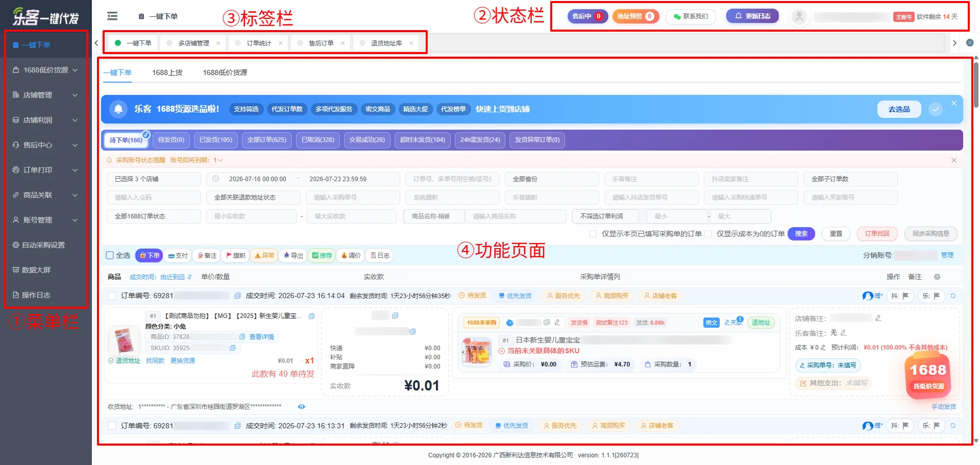Click the bell icon in the 1688 banner
The image size is (980, 465).
pyautogui.click(x=118, y=109)
